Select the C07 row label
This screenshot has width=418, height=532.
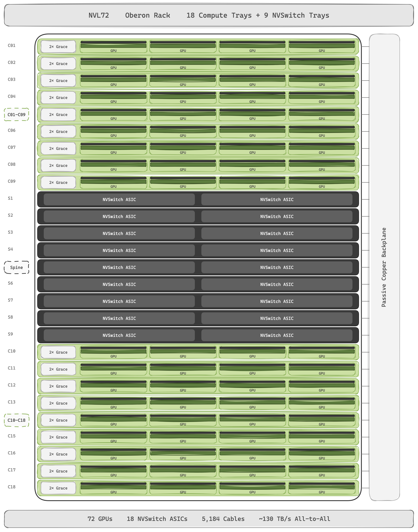click(x=12, y=147)
